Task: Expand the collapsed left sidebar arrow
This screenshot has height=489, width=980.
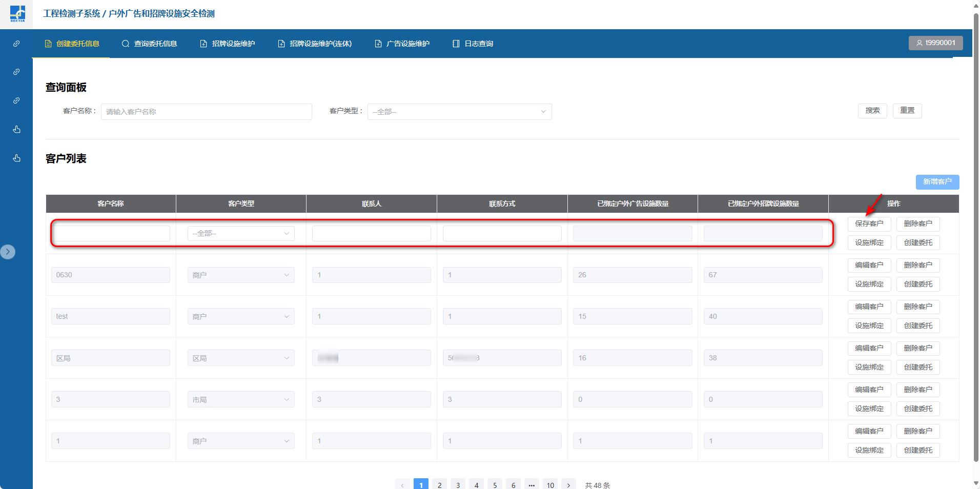Action: point(8,252)
